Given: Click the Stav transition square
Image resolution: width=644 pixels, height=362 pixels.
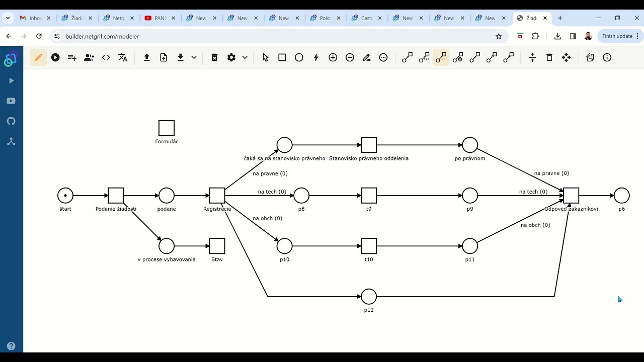Looking at the screenshot, I should (217, 246).
